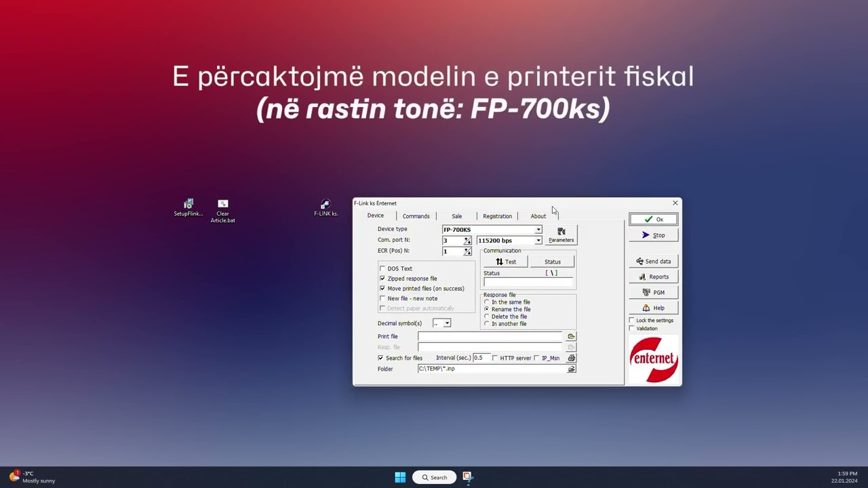Open the Decimal symbol(s) dropdown
The width and height of the screenshot is (868, 488).
[x=447, y=323]
